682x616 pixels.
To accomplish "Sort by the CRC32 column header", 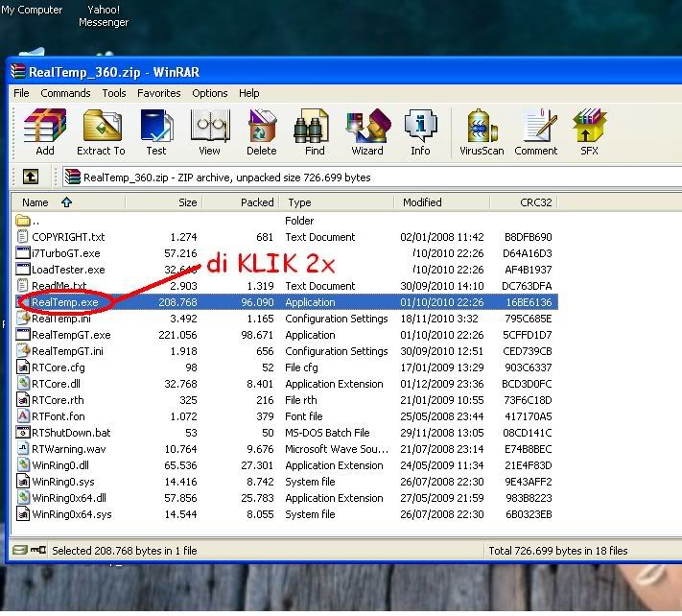I will (x=524, y=202).
